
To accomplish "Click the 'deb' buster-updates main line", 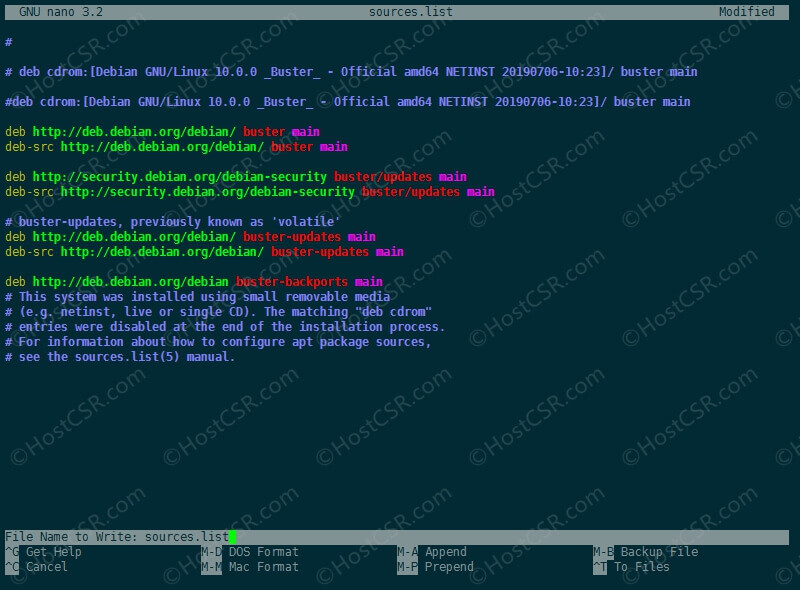I will tap(190, 237).
